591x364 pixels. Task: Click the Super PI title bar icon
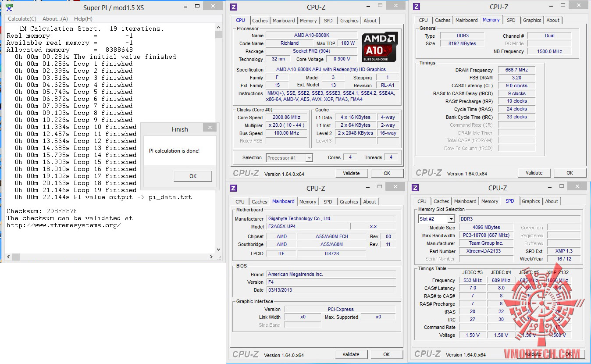[x=9, y=7]
